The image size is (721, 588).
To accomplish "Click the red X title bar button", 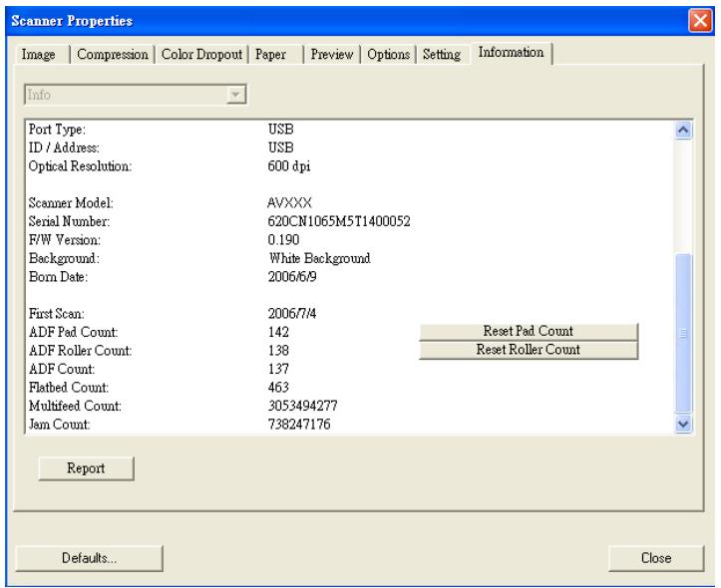I will (700, 21).
